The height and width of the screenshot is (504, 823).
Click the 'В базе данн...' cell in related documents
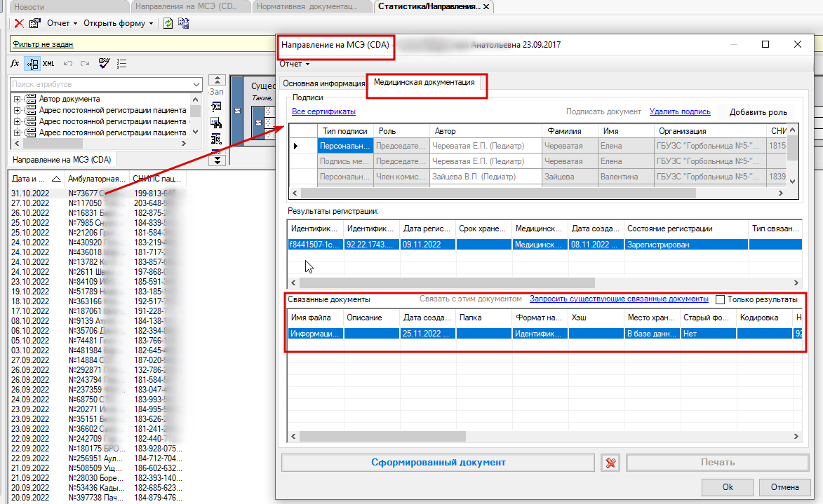click(652, 334)
